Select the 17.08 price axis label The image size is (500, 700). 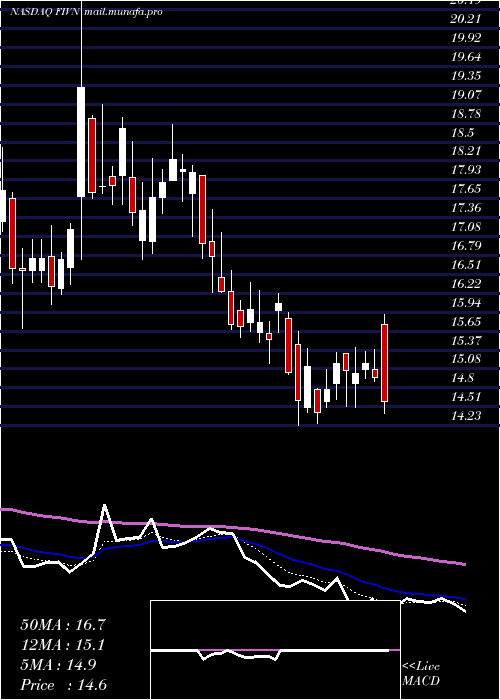466,227
